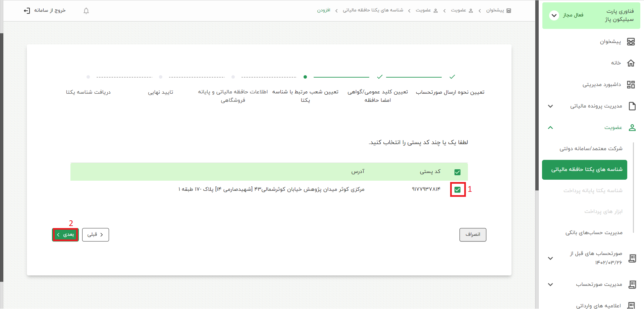Image resolution: width=644 pixels, height=309 pixels.
Task: Open ابزار های پرداخت submenu item
Action: point(603,212)
